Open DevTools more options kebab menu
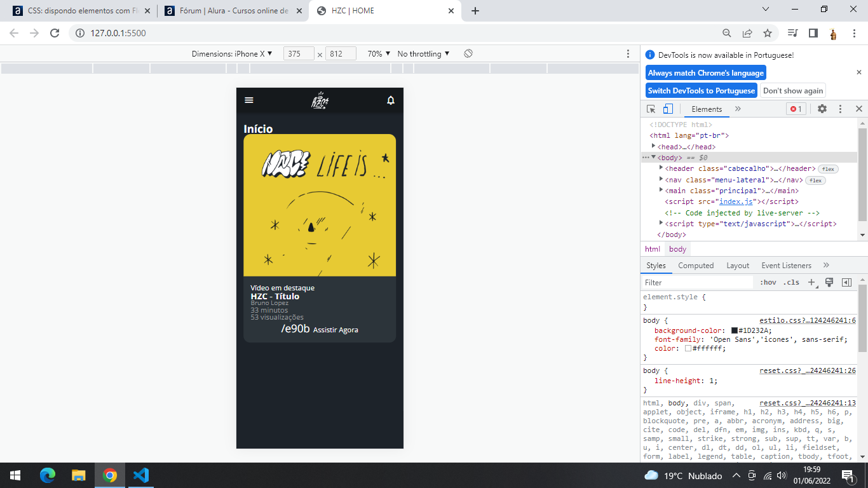Viewport: 868px width, 488px height. 840,109
